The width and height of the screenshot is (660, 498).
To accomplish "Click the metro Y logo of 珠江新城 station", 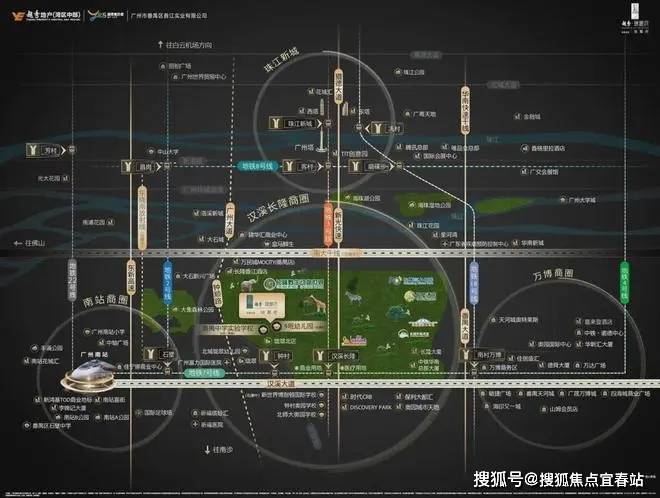I will click(277, 123).
